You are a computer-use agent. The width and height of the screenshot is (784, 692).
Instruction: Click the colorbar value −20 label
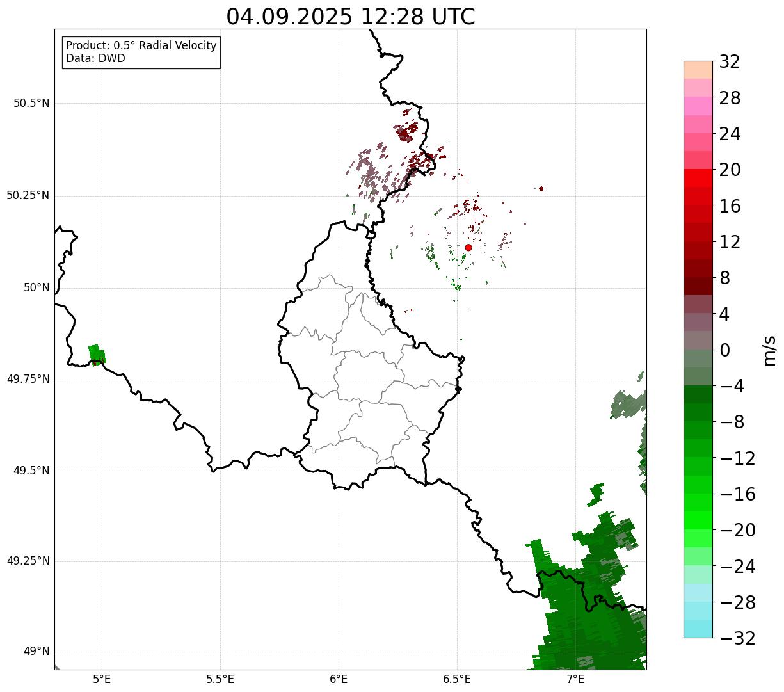[x=737, y=530]
